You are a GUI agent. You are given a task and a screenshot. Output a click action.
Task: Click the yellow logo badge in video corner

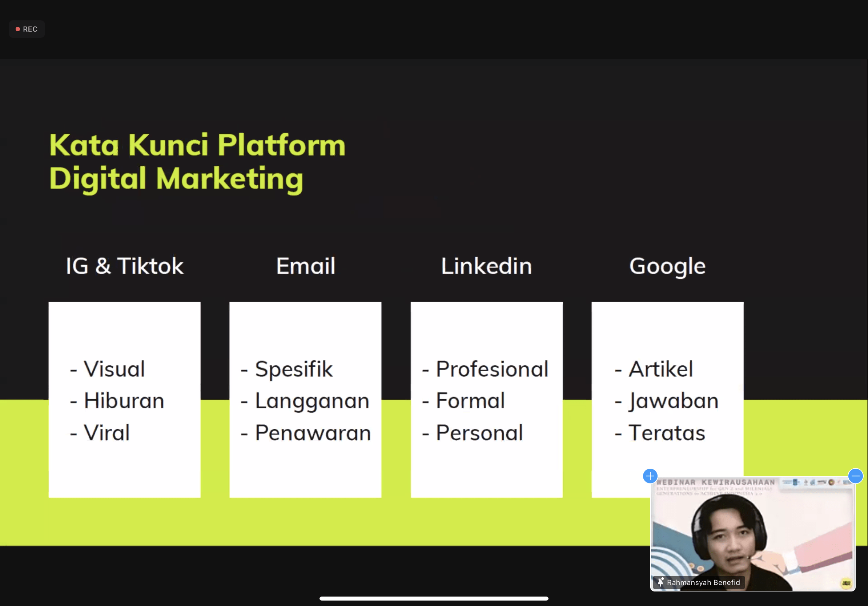[846, 583]
